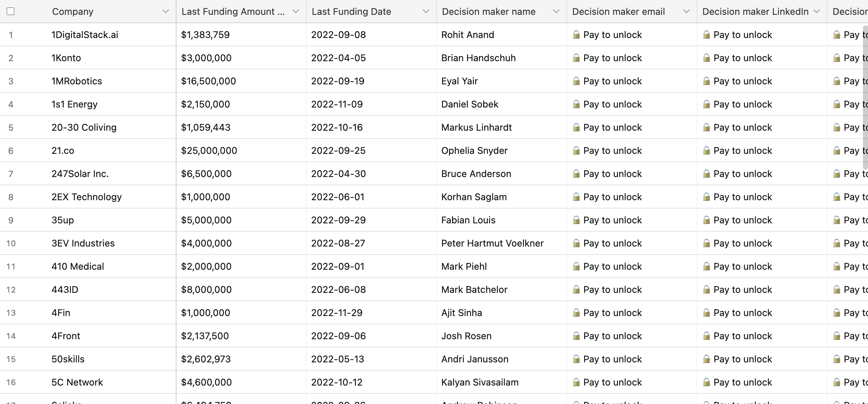868x404 pixels.
Task: Click the lock icon in 1s1 Energy email cell
Action: click(x=576, y=104)
